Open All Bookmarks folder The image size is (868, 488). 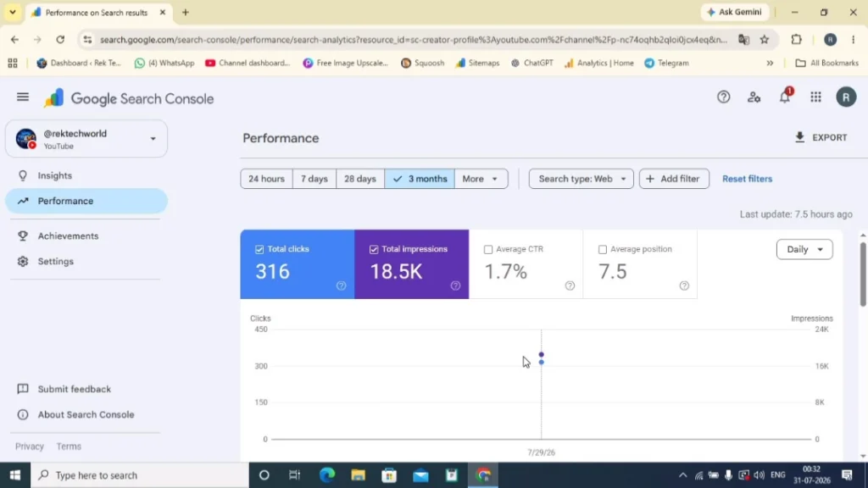826,63
